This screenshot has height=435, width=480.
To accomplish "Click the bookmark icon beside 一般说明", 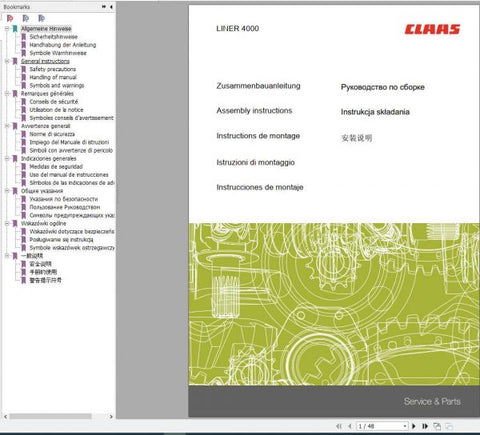I will pos(15,256).
